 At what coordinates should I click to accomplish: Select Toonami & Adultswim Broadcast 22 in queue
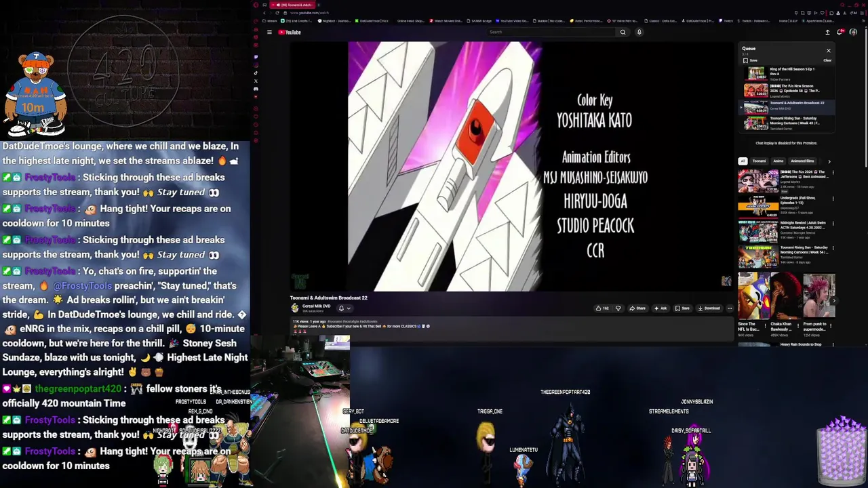[787, 106]
